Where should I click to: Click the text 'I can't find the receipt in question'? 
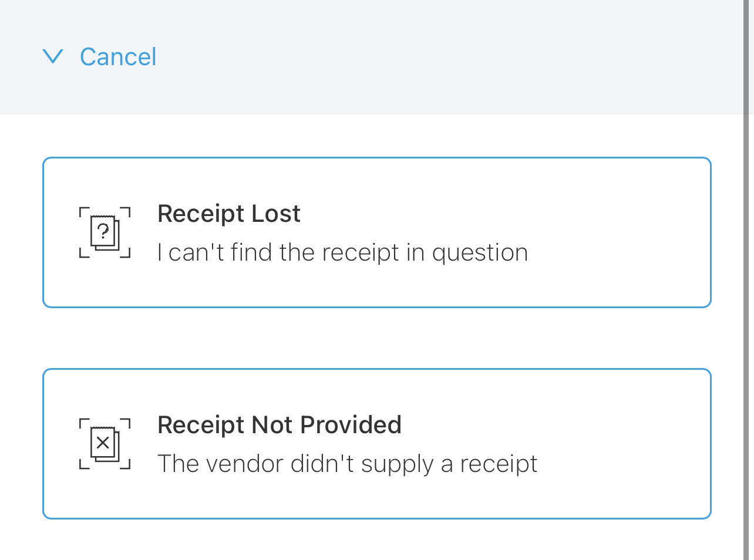(x=342, y=252)
